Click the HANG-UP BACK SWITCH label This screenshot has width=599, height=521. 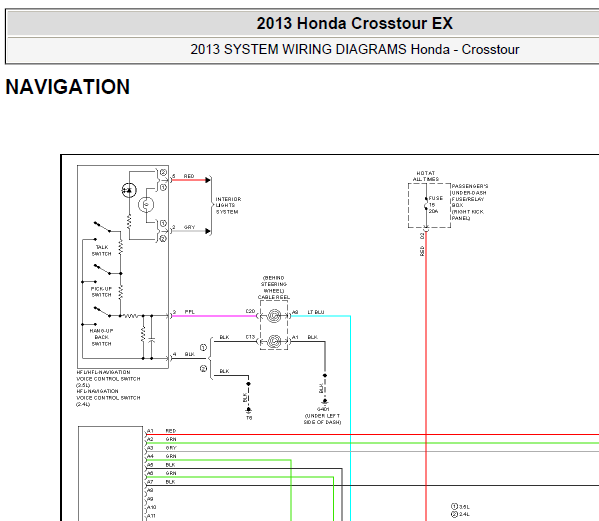[101, 337]
